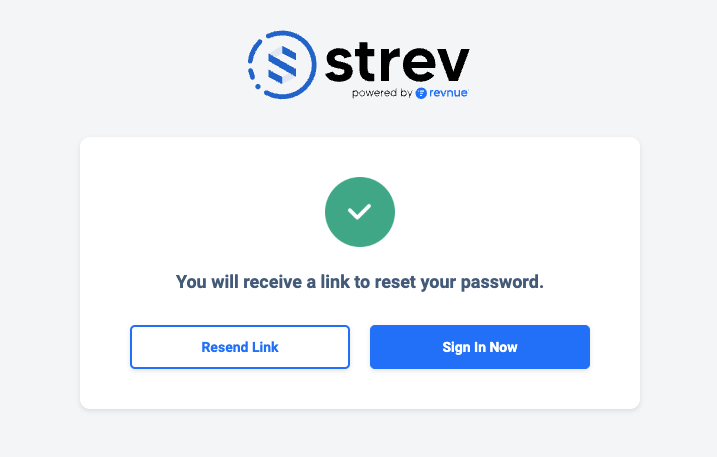Click the small dot on strev logo ring
The image size is (717, 457).
click(x=258, y=86)
